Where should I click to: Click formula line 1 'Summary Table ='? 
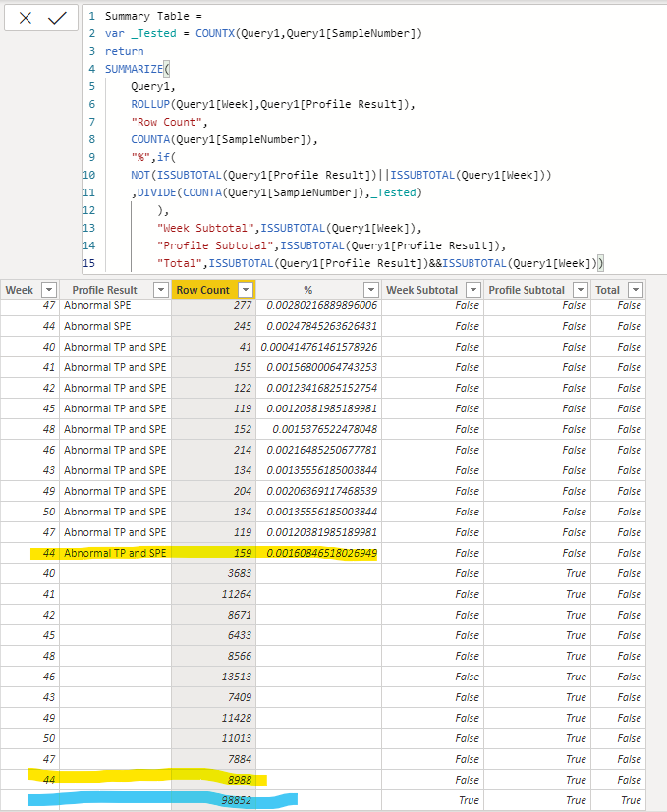click(153, 16)
